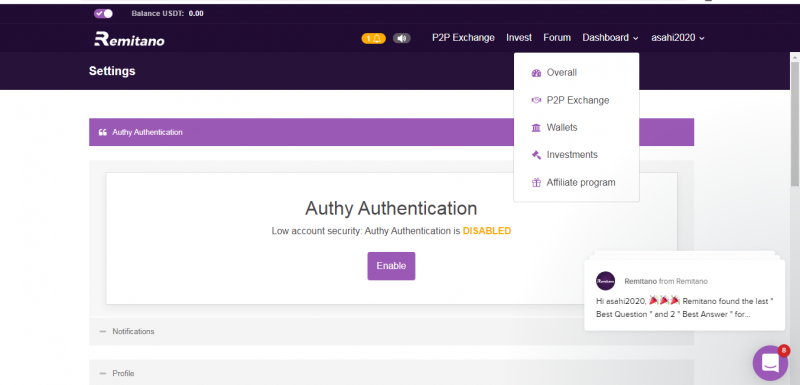Open the chat messenger bubble

pyautogui.click(x=770, y=363)
